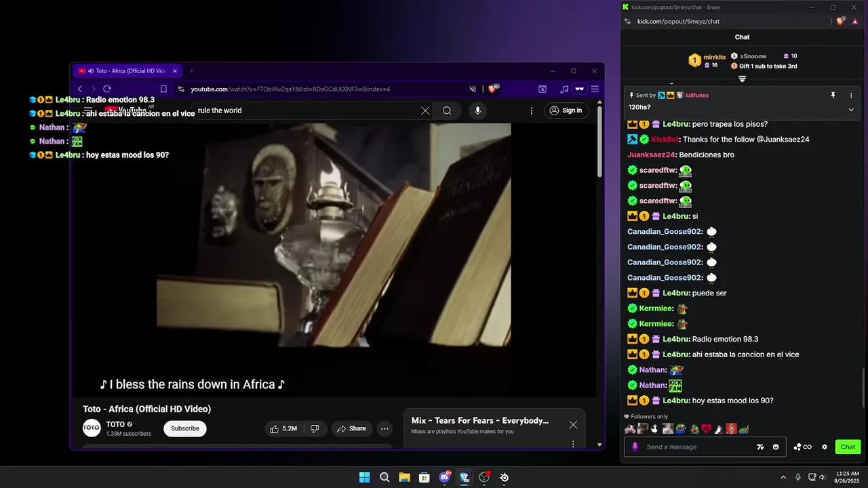This screenshot has width=868, height=488.
Task: Open the channel points infinity icon
Action: point(802,447)
